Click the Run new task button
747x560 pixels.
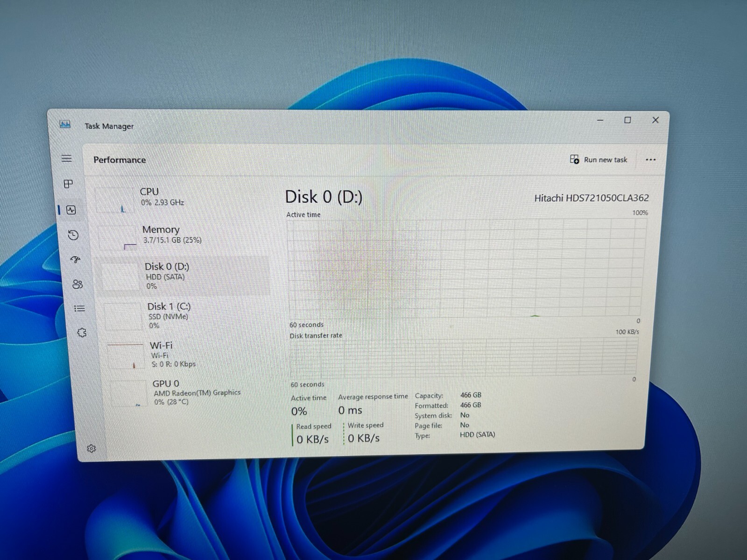[x=599, y=160]
